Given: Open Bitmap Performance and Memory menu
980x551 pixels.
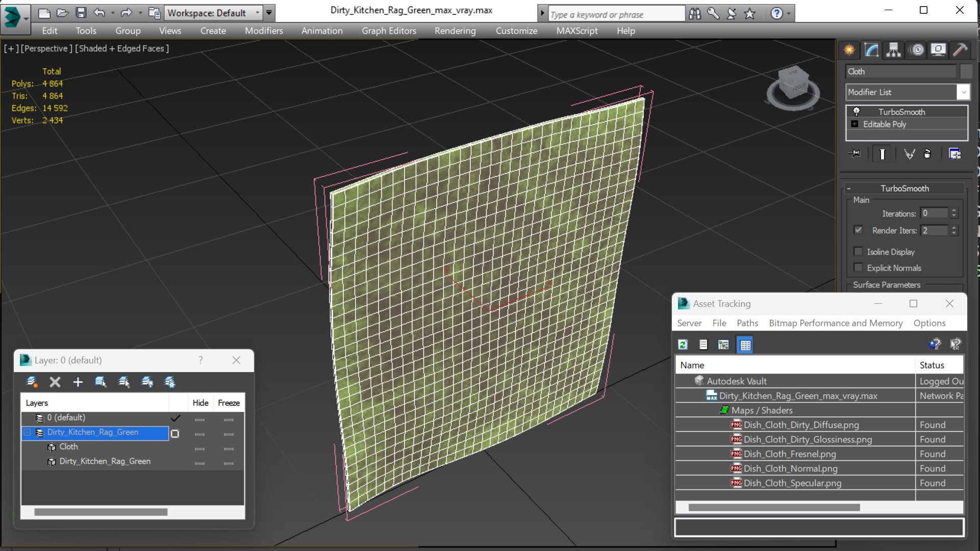Looking at the screenshot, I should [x=836, y=323].
